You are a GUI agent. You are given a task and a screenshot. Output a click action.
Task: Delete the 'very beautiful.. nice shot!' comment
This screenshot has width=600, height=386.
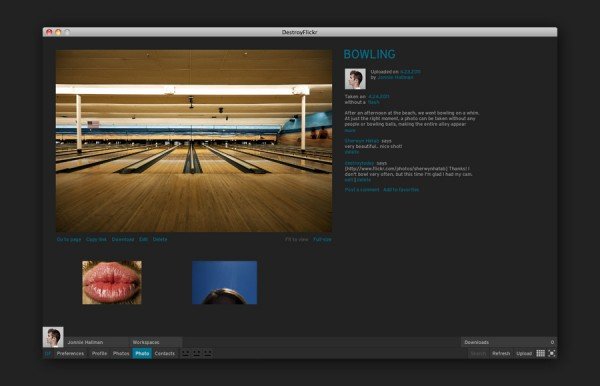[x=352, y=152]
